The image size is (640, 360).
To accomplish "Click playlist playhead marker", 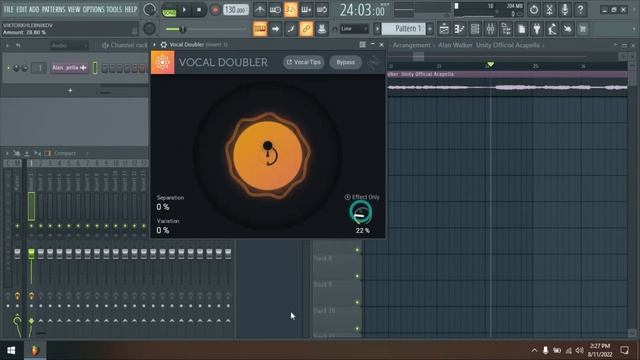I will [x=491, y=64].
